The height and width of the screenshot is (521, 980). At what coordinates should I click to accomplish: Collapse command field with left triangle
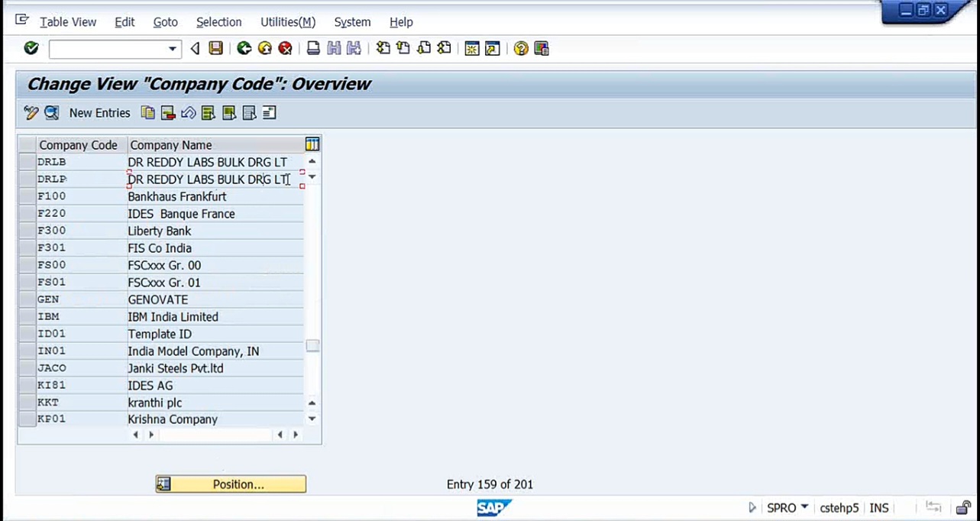click(195, 49)
